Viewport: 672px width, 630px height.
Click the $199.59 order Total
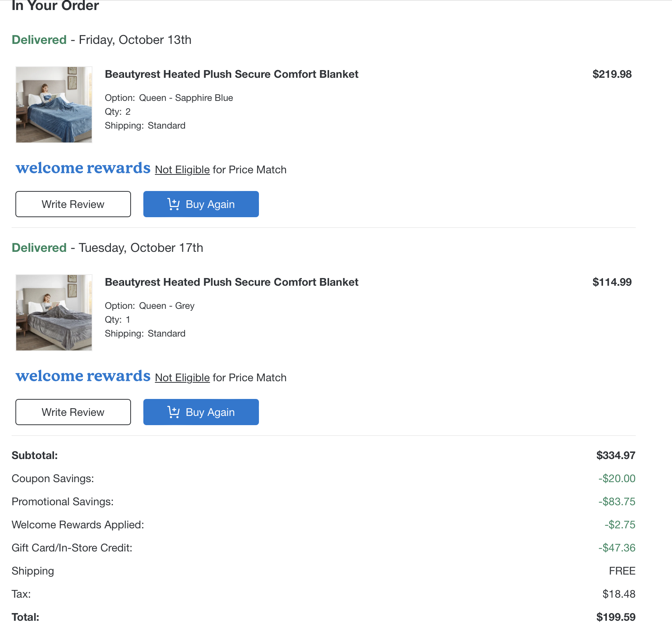point(616,617)
